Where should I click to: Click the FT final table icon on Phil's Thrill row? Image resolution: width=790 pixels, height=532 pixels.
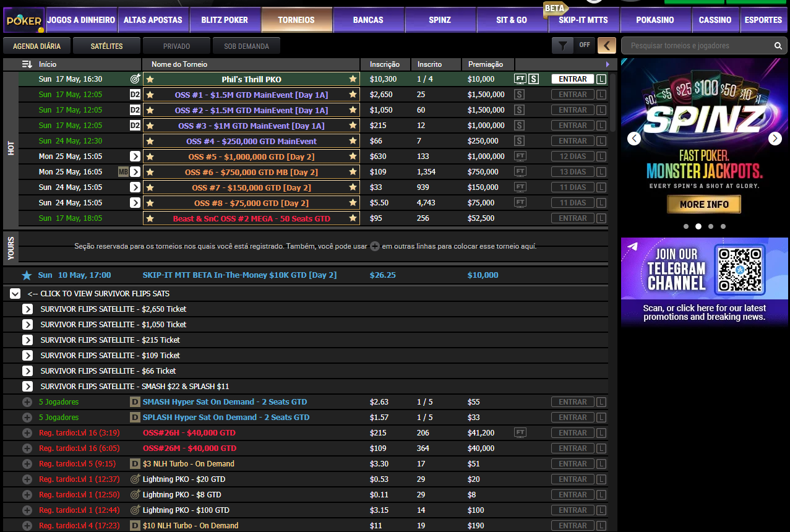tap(520, 79)
